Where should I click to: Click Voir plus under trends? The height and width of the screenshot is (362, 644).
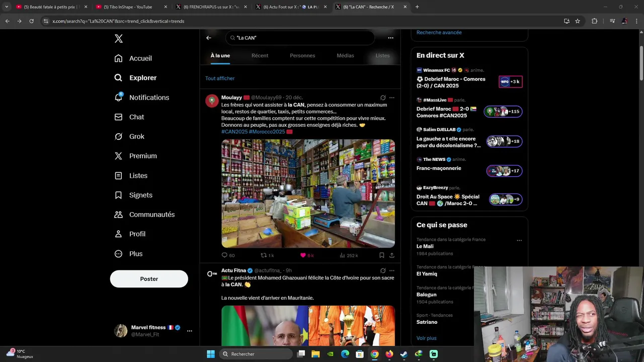[x=426, y=338]
